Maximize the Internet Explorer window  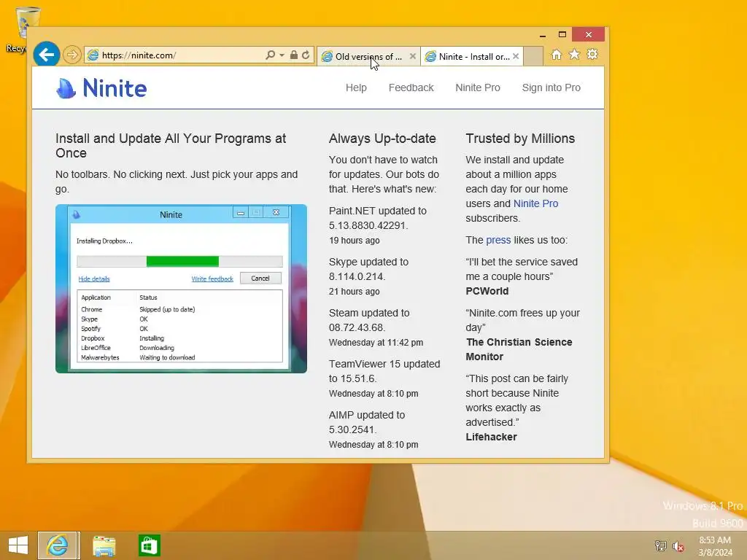click(x=562, y=35)
